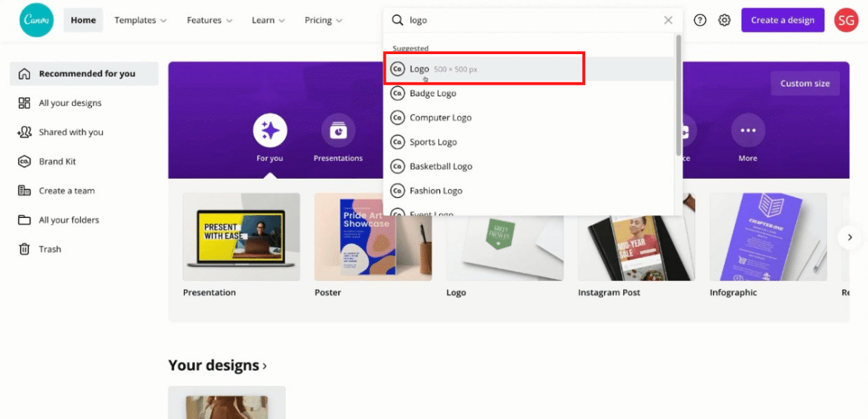Click the Infographic label text
Image resolution: width=868 pixels, height=419 pixels.
(x=734, y=293)
